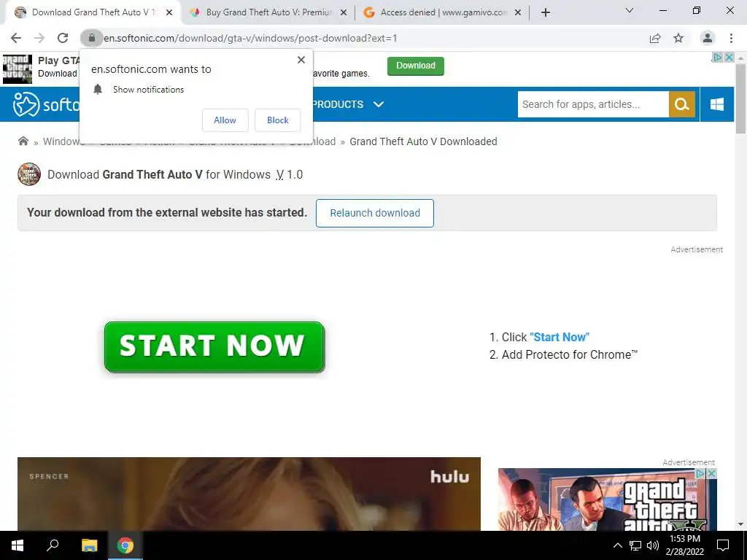Click the GTA V round app icon
Image resolution: width=747 pixels, height=560 pixels.
29,174
